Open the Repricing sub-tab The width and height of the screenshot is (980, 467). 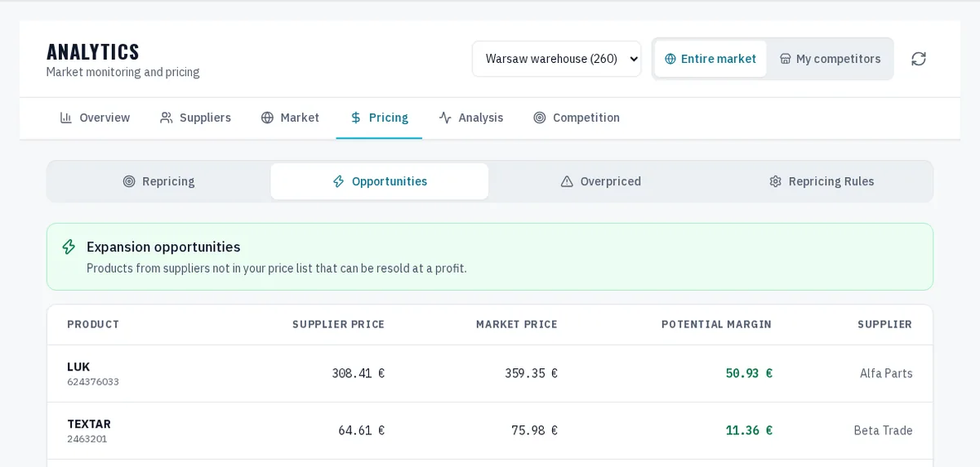158,181
